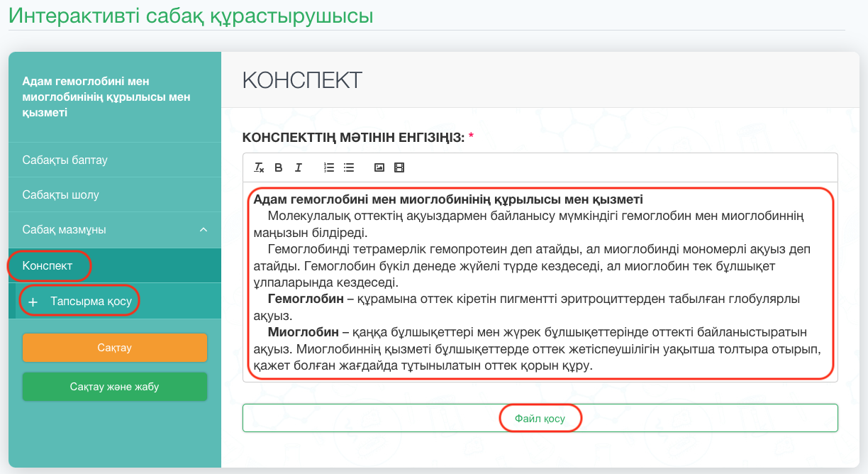The image size is (868, 474).
Task: Select Конспект in the sidebar
Action: (115, 265)
